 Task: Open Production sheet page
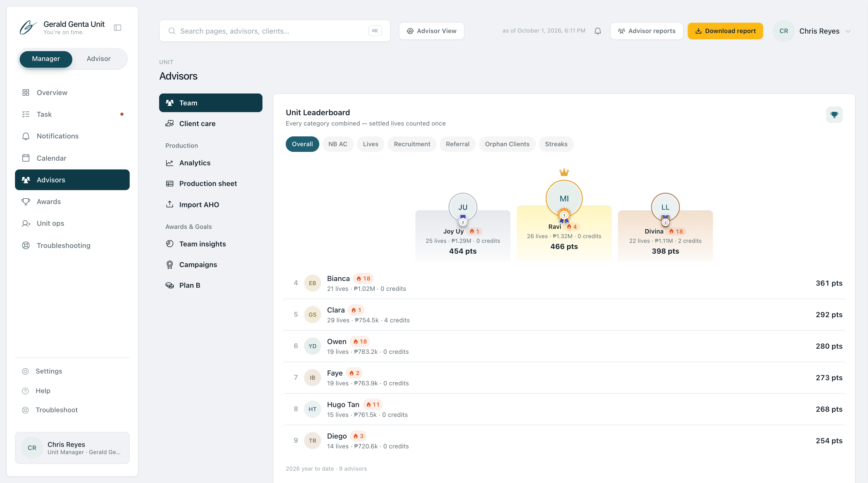pos(211,184)
